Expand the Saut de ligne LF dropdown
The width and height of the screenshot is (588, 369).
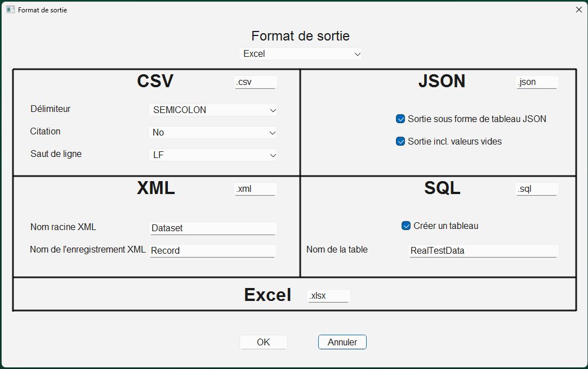(x=213, y=155)
